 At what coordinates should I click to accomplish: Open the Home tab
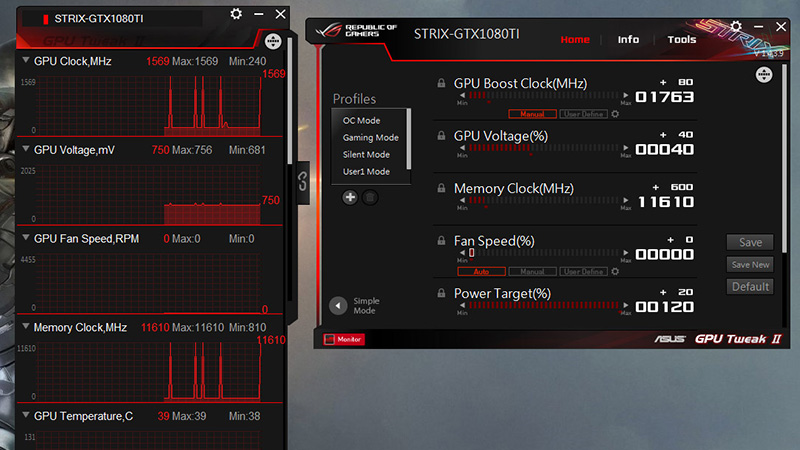click(x=575, y=39)
